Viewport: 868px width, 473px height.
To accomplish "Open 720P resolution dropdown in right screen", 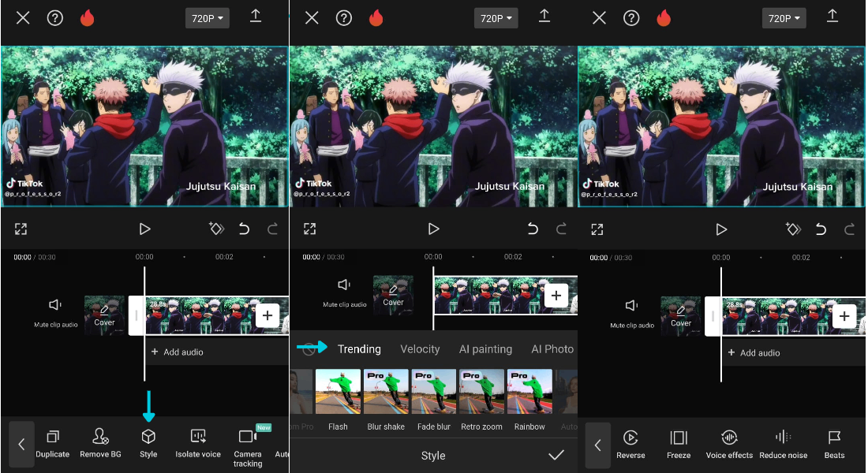I will [x=784, y=18].
